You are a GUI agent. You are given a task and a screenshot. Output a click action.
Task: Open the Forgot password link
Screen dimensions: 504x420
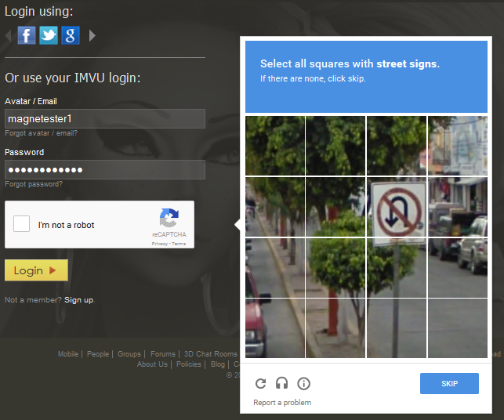(34, 184)
